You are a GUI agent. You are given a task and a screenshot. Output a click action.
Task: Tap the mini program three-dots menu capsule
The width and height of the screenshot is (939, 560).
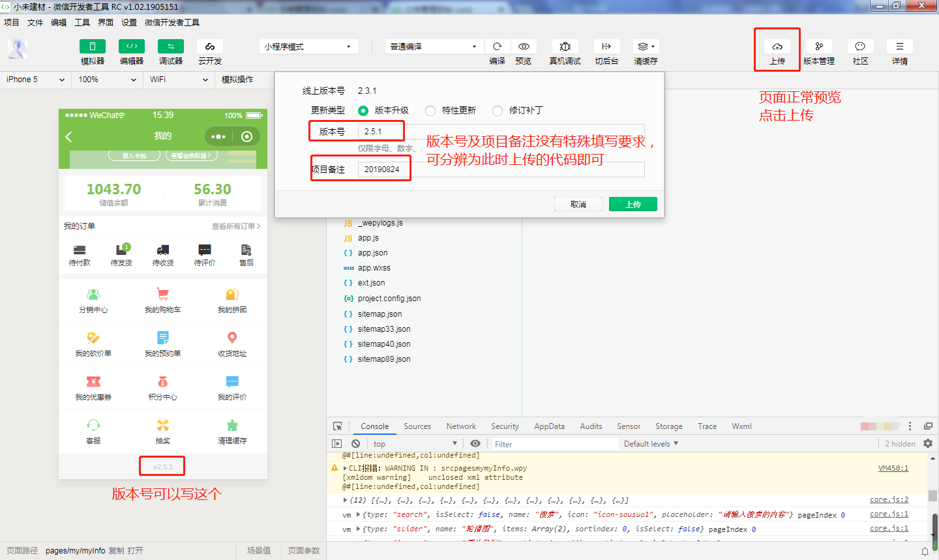[x=218, y=136]
